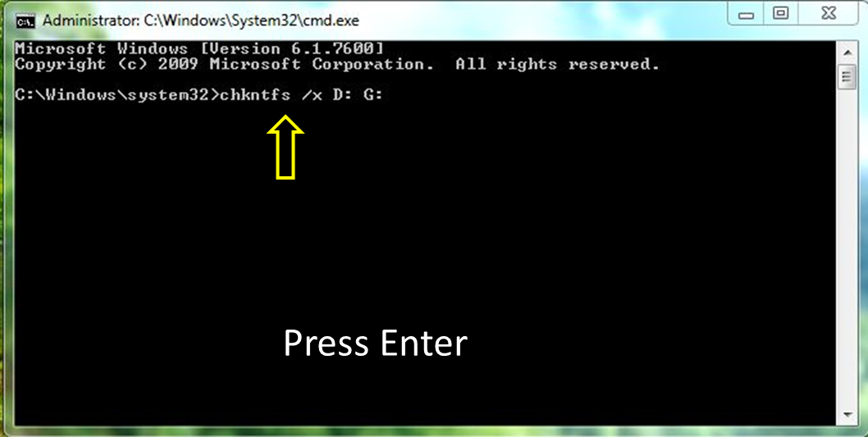This screenshot has height=437, width=868.
Task: Click the empty scrollbar track below the thumb
Action: (847, 246)
